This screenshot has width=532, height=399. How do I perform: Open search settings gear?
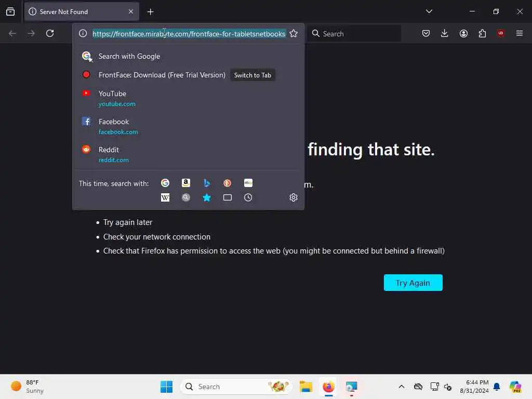coord(294,197)
